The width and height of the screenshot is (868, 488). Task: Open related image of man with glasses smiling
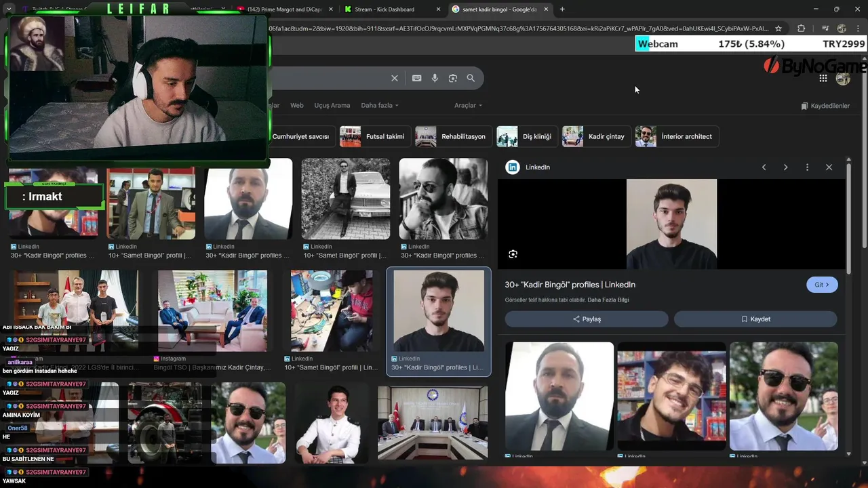pyautogui.click(x=671, y=396)
